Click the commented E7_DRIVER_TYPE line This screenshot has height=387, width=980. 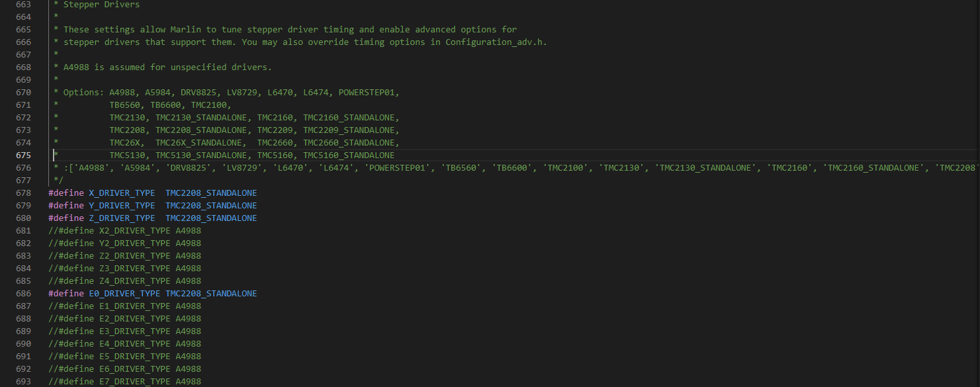point(124,382)
